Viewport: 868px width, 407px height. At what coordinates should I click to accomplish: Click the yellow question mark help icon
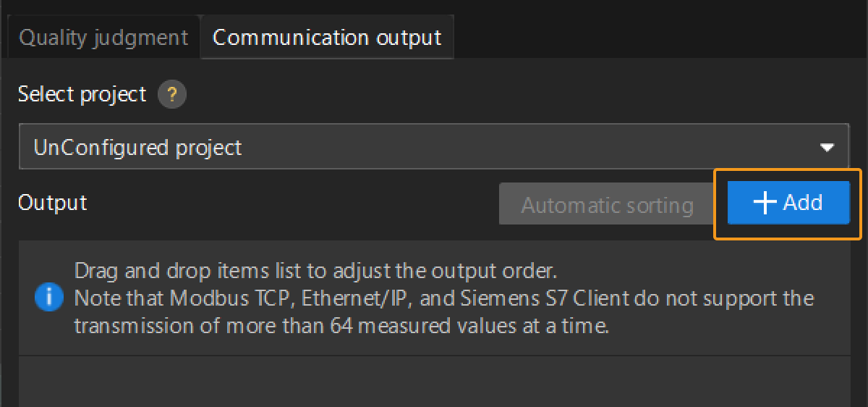click(x=171, y=95)
